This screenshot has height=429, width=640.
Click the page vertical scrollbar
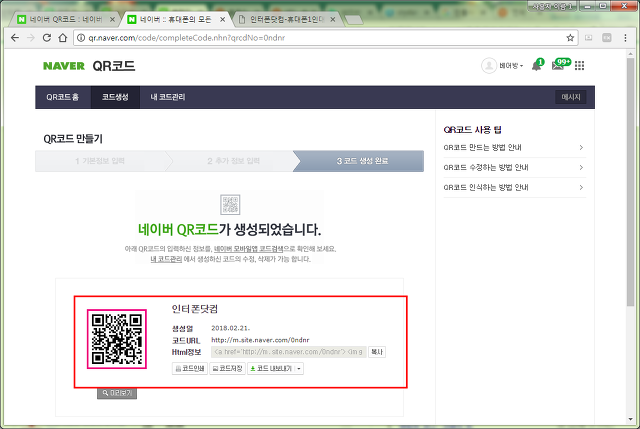pos(631,182)
